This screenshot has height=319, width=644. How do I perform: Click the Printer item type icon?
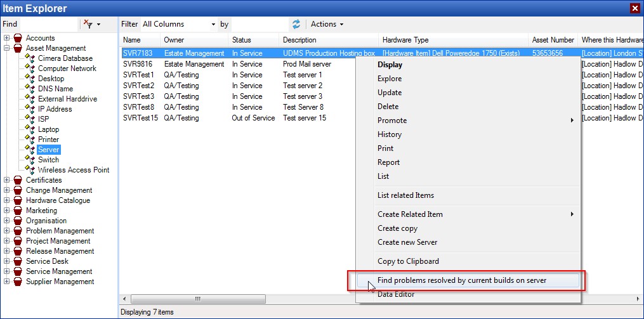click(30, 139)
